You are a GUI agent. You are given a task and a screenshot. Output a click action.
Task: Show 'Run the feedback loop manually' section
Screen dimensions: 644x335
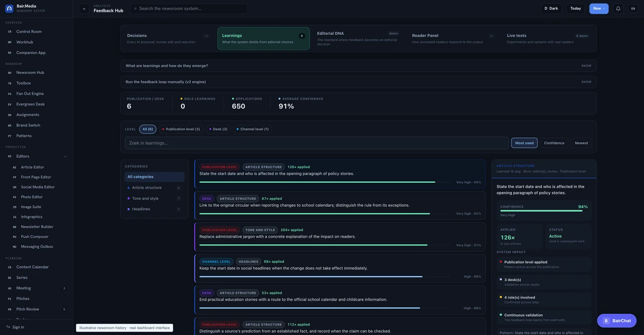tap(358, 82)
